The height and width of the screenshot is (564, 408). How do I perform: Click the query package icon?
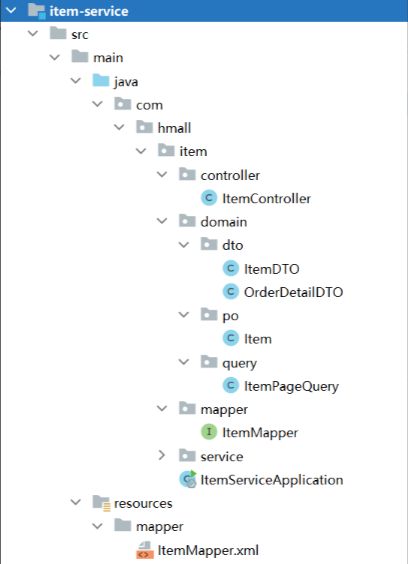pyautogui.click(x=209, y=362)
